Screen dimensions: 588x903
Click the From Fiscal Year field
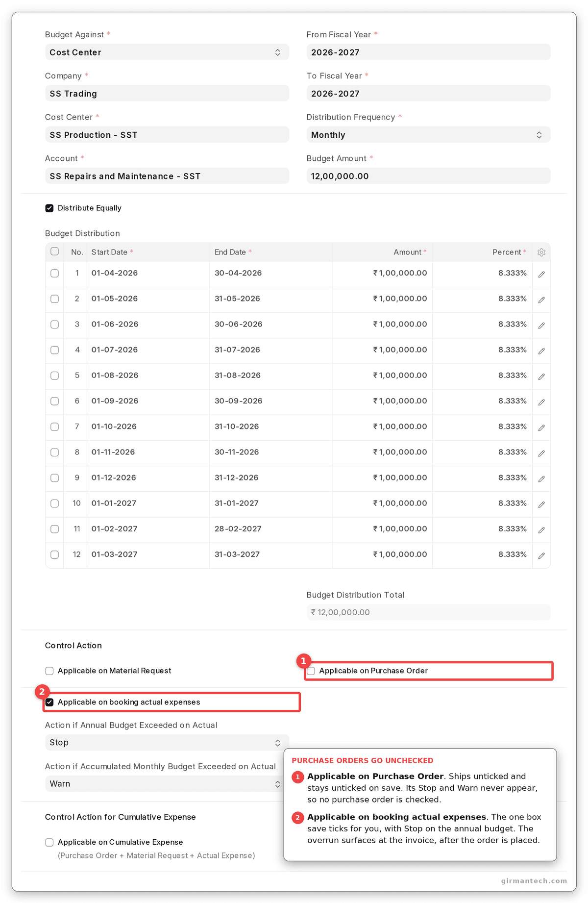click(428, 52)
